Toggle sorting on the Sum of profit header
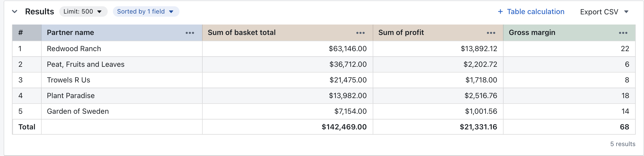This screenshot has height=156, width=644. [x=401, y=33]
